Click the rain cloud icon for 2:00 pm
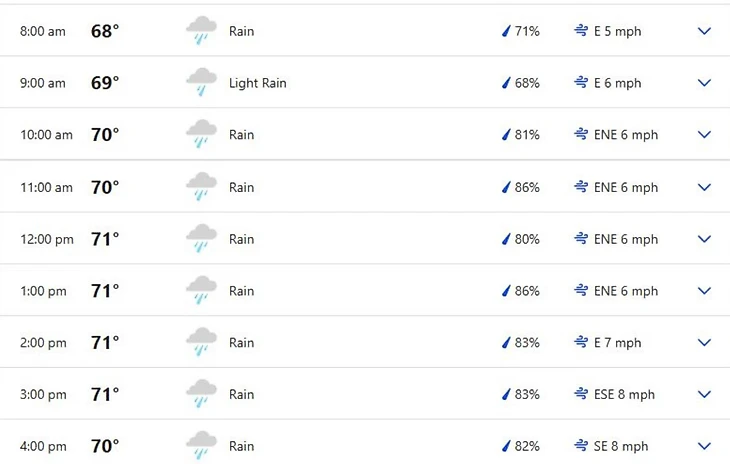 tap(202, 342)
